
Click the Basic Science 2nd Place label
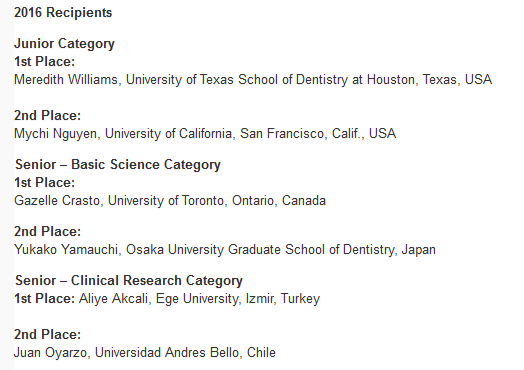click(47, 232)
